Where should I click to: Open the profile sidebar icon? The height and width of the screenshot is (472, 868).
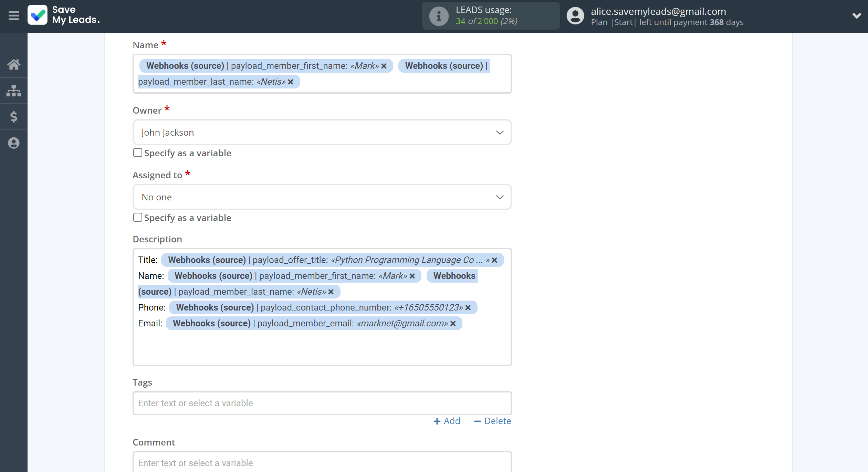pos(14,143)
